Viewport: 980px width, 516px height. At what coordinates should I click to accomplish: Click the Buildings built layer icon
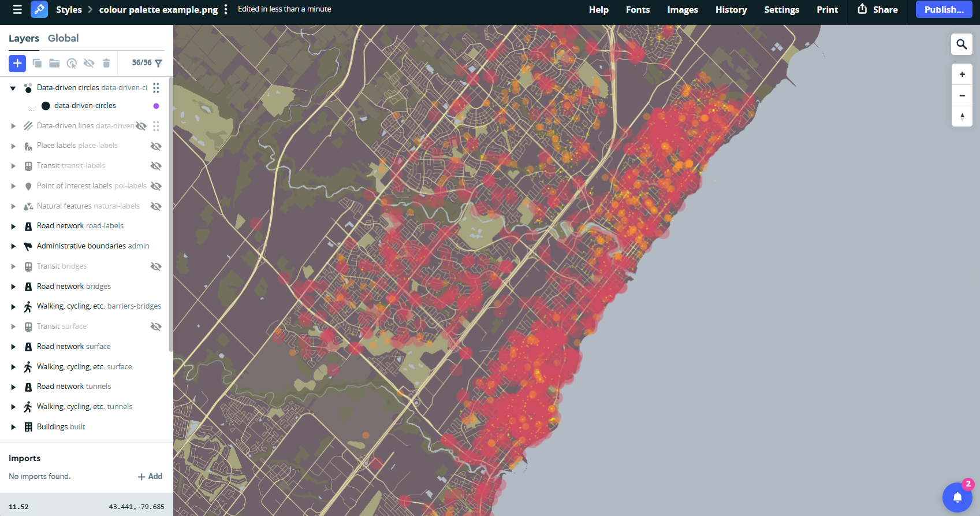pos(28,427)
